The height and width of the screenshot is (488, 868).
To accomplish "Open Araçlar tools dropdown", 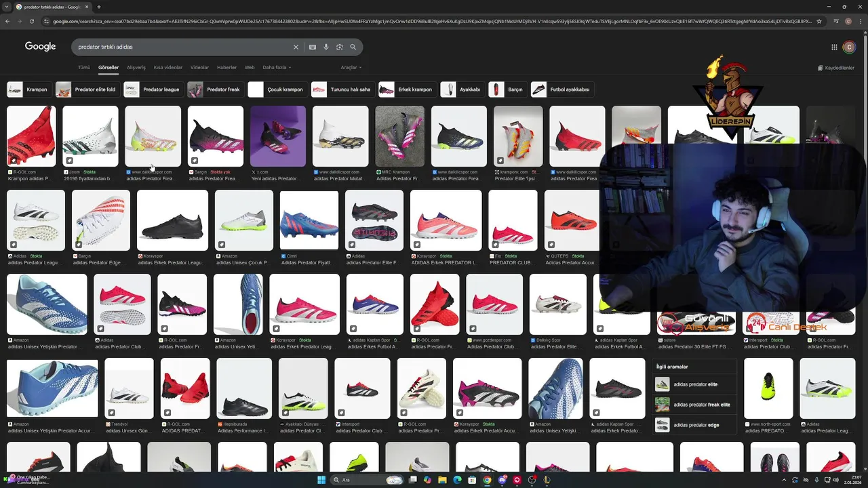I will (351, 68).
